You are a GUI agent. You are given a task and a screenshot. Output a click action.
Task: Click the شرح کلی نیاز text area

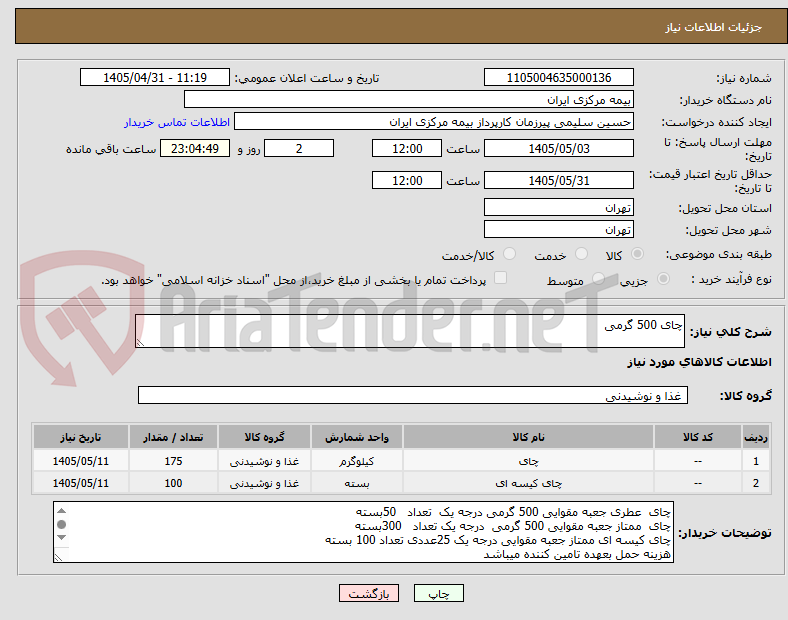click(410, 331)
